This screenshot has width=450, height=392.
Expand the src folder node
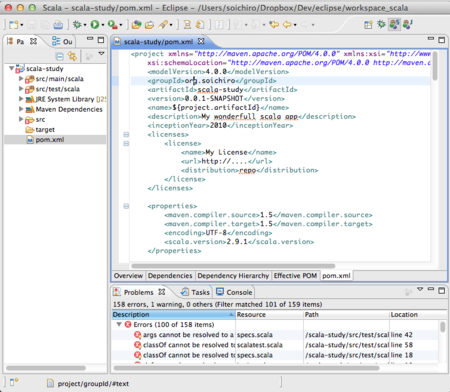coord(21,119)
